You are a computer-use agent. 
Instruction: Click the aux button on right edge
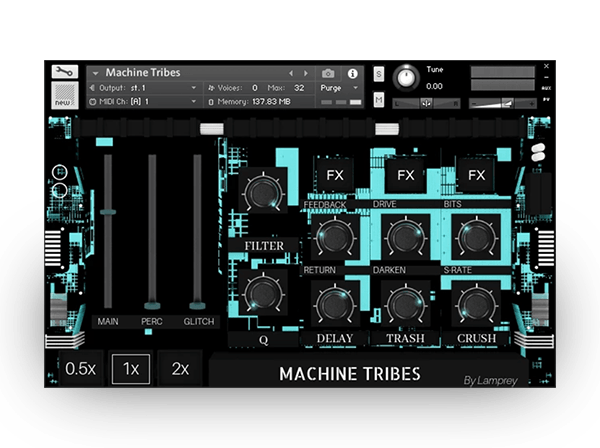(546, 88)
